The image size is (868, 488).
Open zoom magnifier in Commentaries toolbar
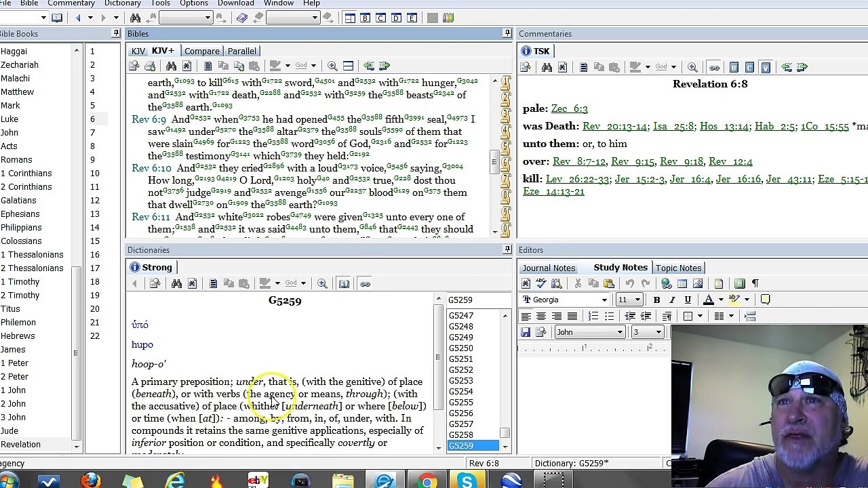[x=692, y=67]
